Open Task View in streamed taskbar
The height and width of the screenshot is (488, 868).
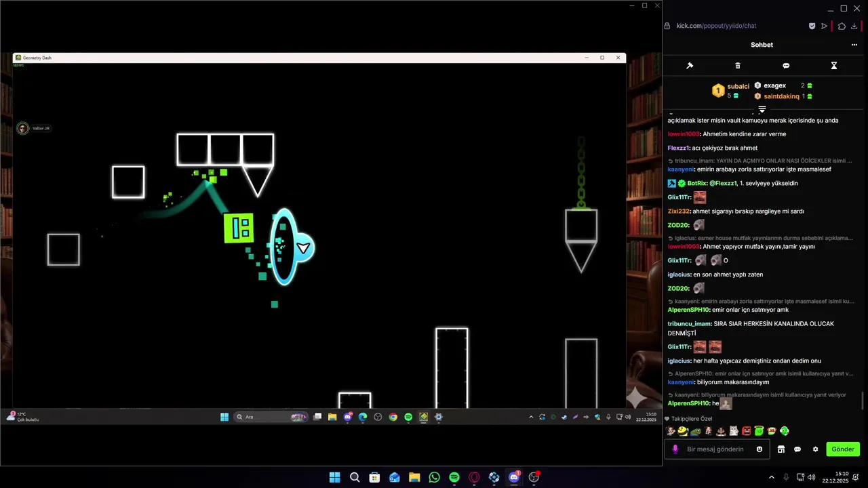point(317,417)
